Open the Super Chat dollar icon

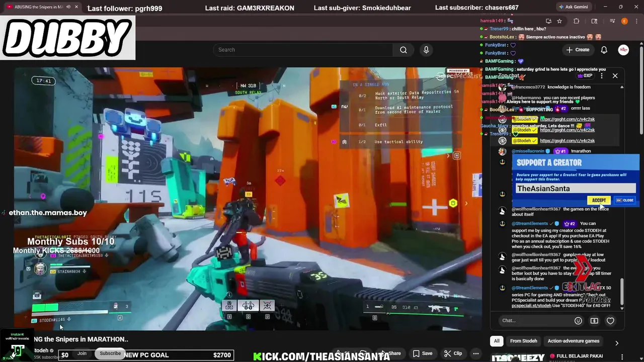(x=594, y=321)
